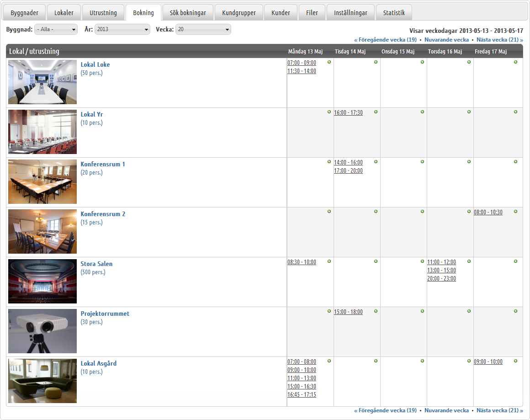Screen dimensions: 530x420
Task: Click the Lokal Loke room photo
Action: [42, 82]
